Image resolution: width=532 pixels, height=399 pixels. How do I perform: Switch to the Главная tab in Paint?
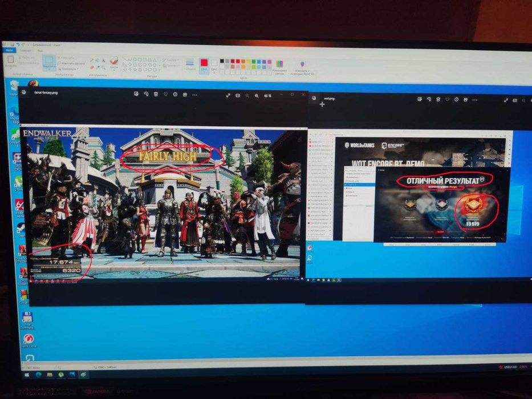pos(25,51)
